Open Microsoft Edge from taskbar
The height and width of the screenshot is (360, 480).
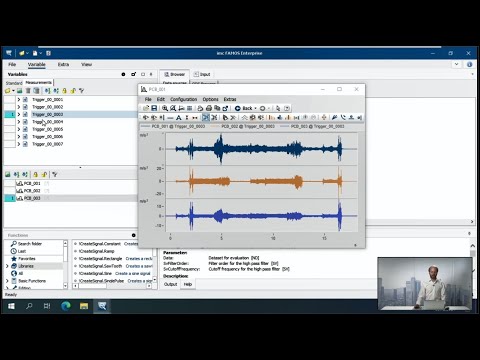(66, 306)
